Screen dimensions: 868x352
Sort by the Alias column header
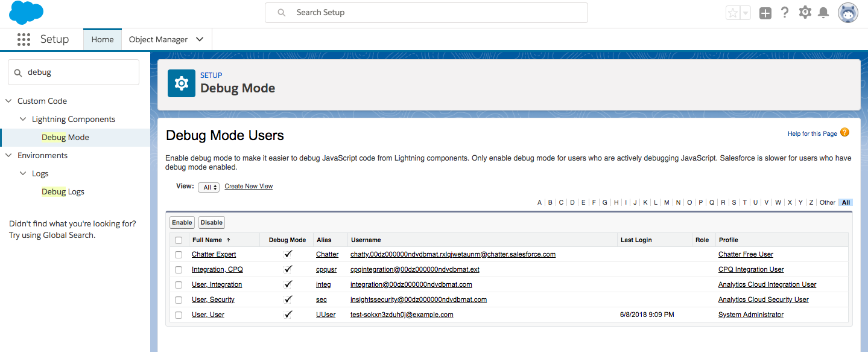(x=324, y=240)
